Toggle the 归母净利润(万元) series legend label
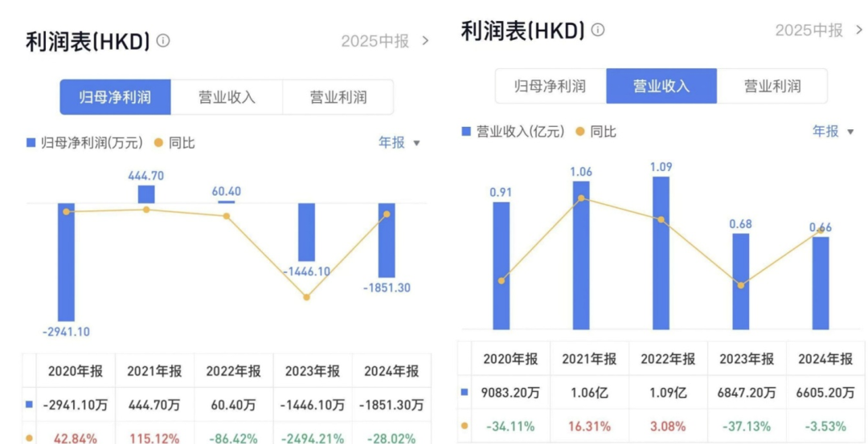This screenshot has height=444, width=868. (91, 143)
